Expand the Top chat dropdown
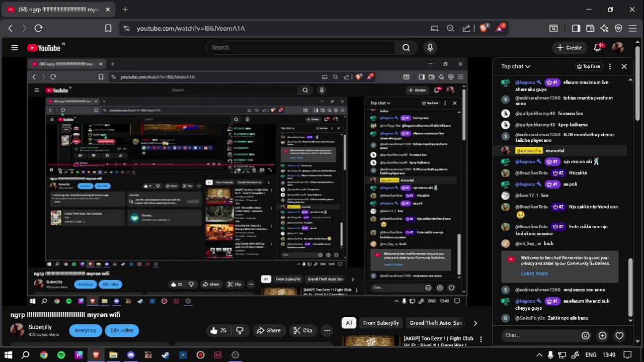The image size is (644, 362). 516,66
